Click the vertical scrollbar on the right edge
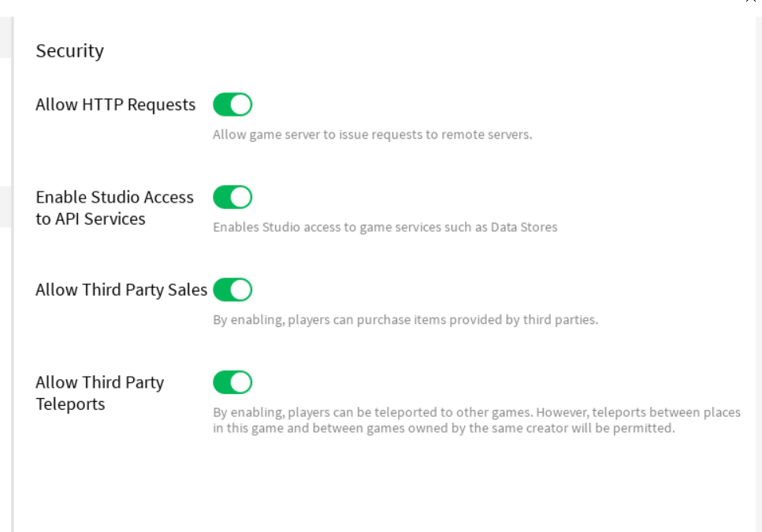 [x=758, y=236]
